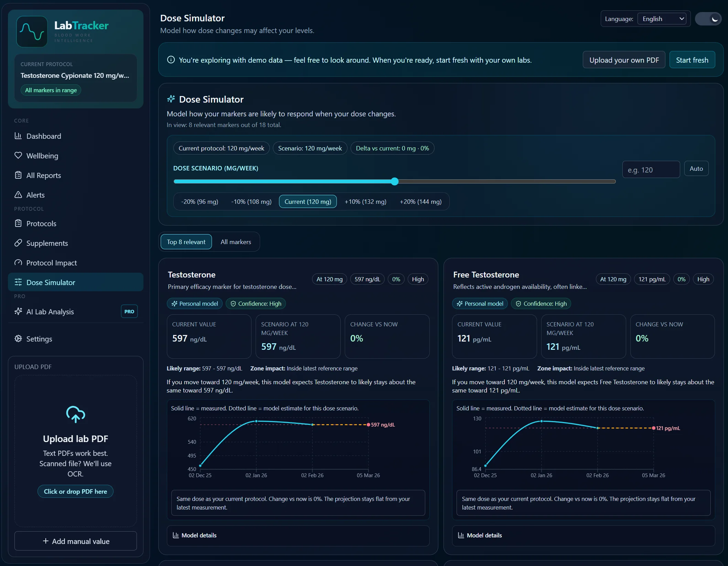The height and width of the screenshot is (566, 728).
Task: Click the Settings gear icon
Action: (18, 339)
